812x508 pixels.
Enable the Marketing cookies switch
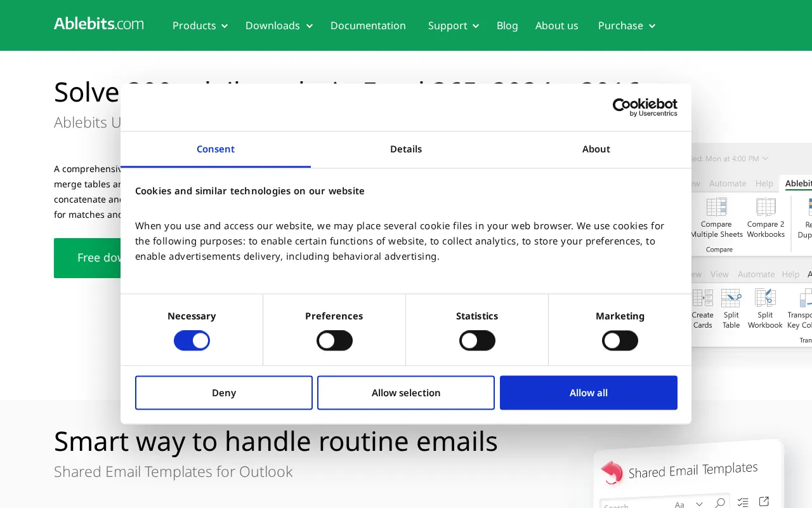(620, 341)
